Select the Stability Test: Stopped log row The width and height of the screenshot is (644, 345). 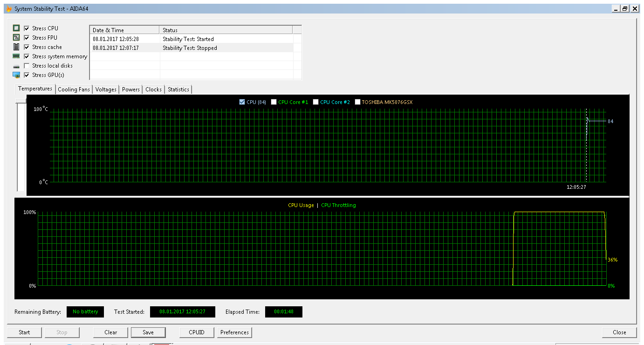point(190,48)
